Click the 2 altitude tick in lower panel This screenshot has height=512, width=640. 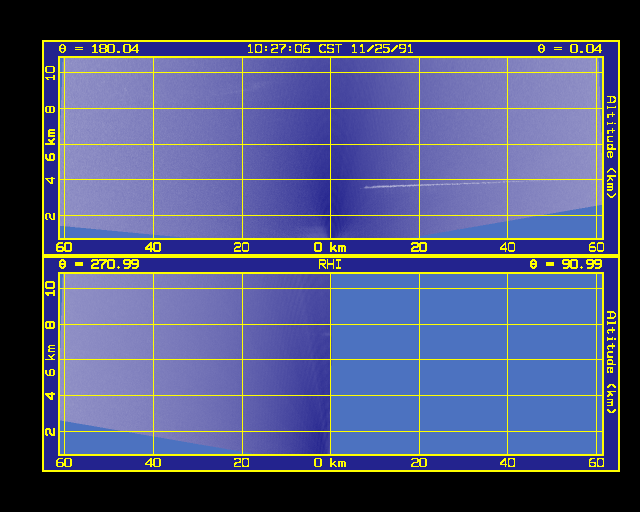point(51,432)
